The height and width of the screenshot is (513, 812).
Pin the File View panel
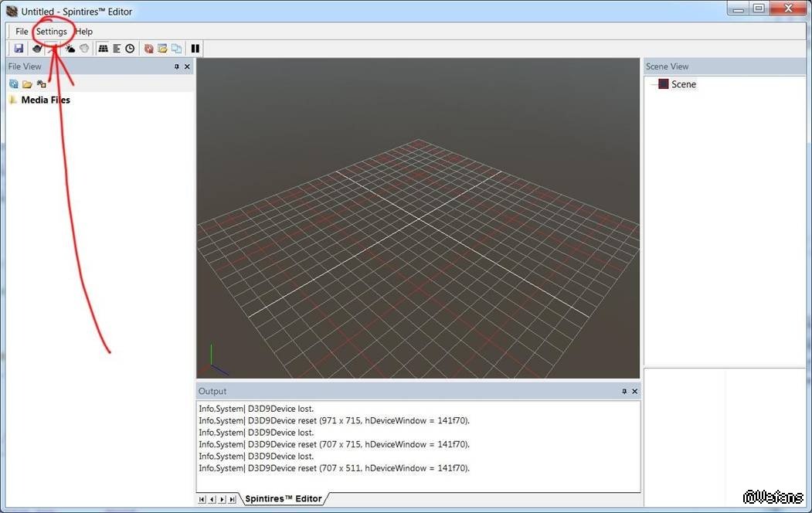[177, 67]
